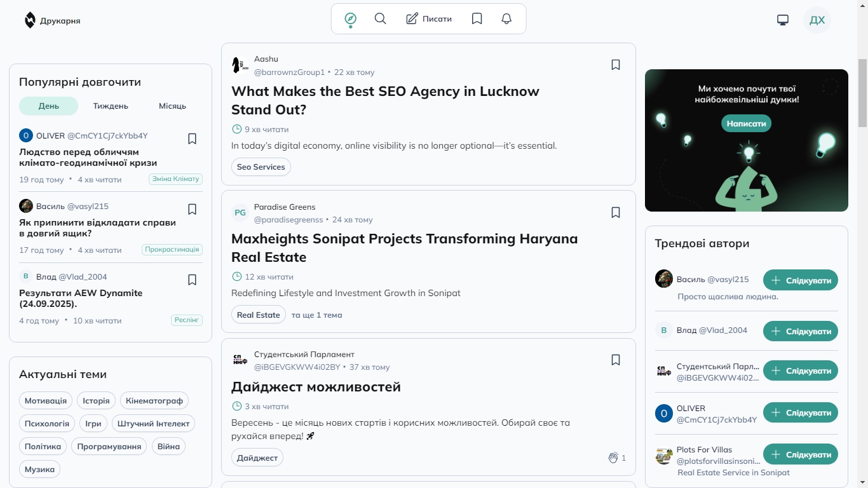
Task: Select the Психологія topic
Action: 47,424
